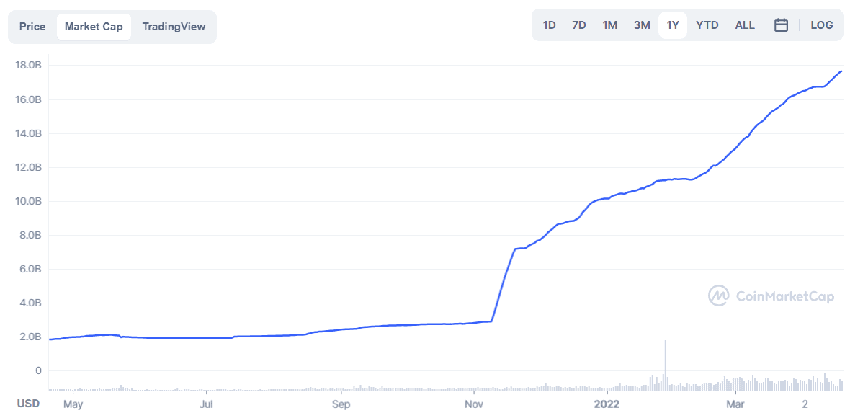Click the Sep label on time axis
This screenshot has width=868, height=413.
tap(341, 403)
